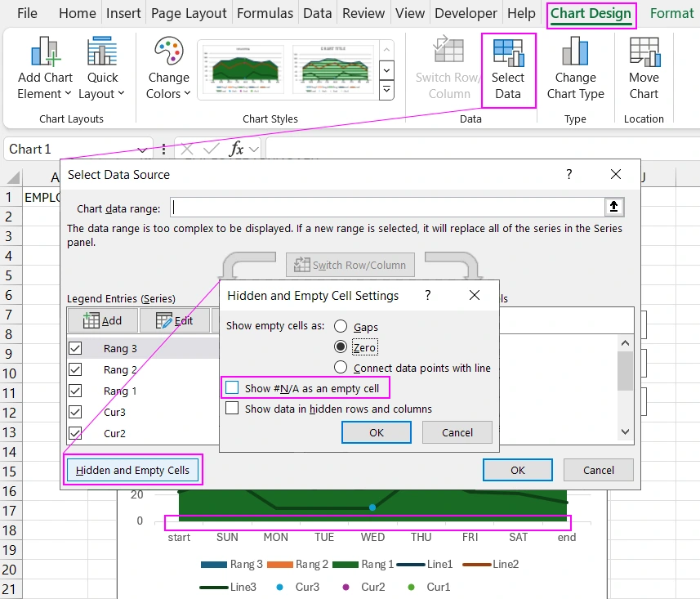Open the Quick Layout icon

click(103, 51)
